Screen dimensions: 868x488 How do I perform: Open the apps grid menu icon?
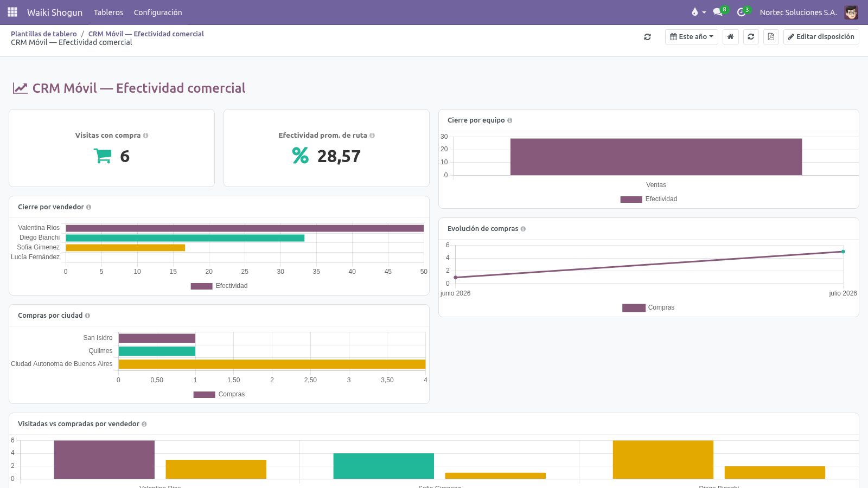click(x=12, y=12)
